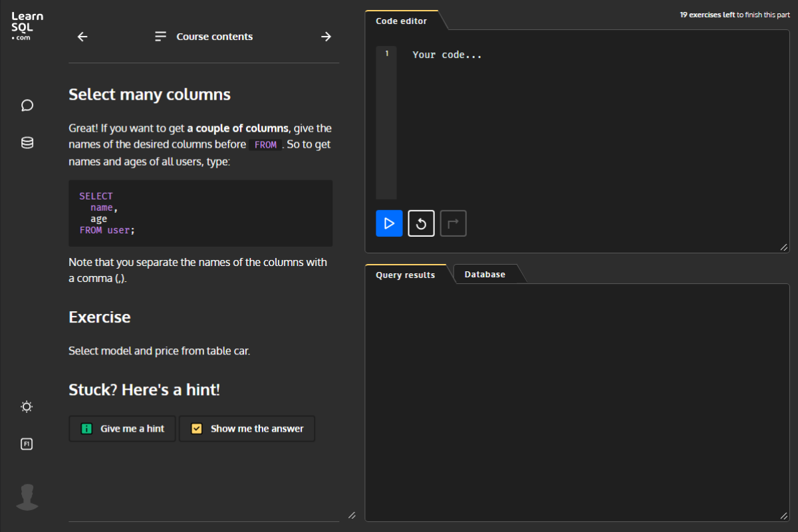This screenshot has height=532, width=798.
Task: Click the '19 exercises left' progress text
Action: click(x=708, y=14)
